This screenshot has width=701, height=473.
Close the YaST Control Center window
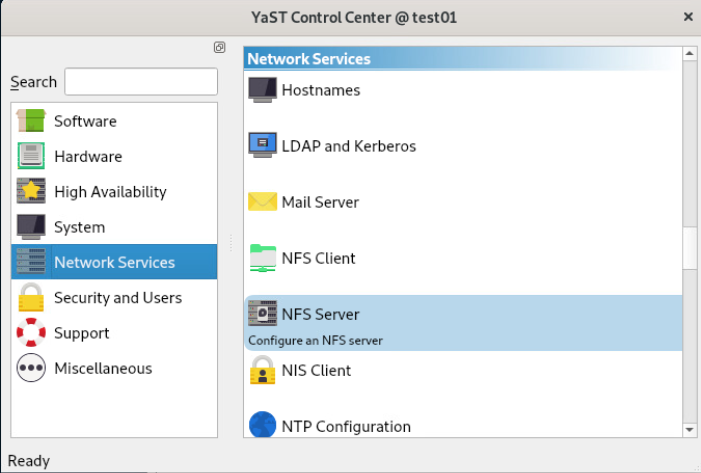tap(688, 17)
